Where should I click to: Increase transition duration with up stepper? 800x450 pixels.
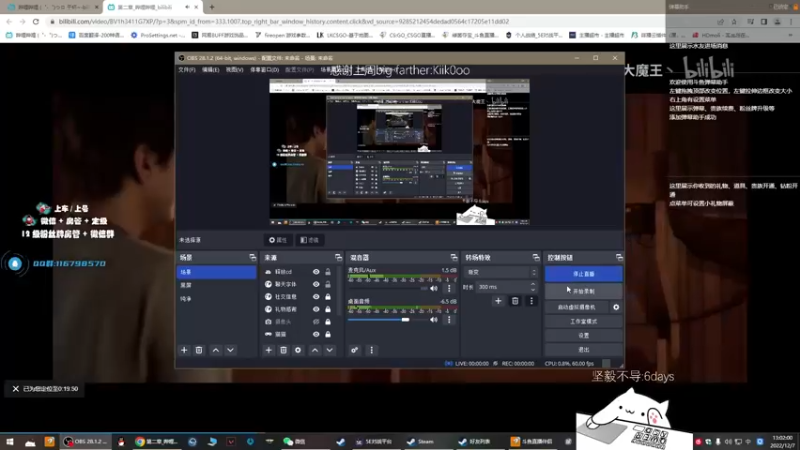click(x=533, y=284)
